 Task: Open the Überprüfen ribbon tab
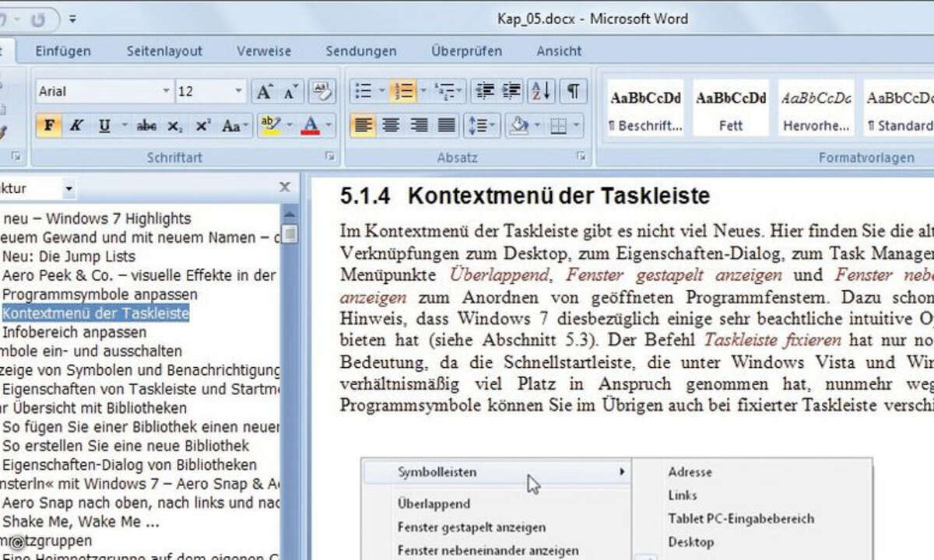coord(467,51)
